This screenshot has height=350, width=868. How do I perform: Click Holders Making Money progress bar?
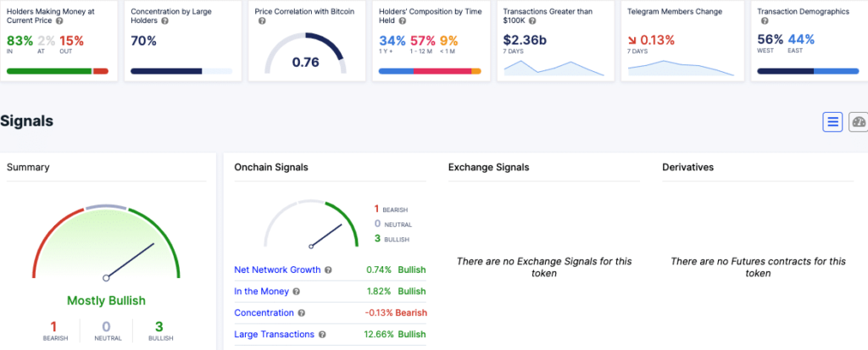point(57,71)
